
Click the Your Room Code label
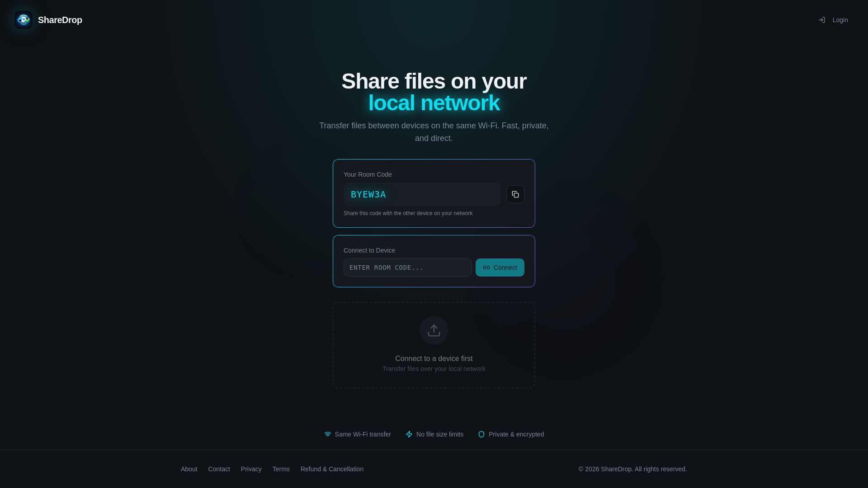[x=368, y=174]
